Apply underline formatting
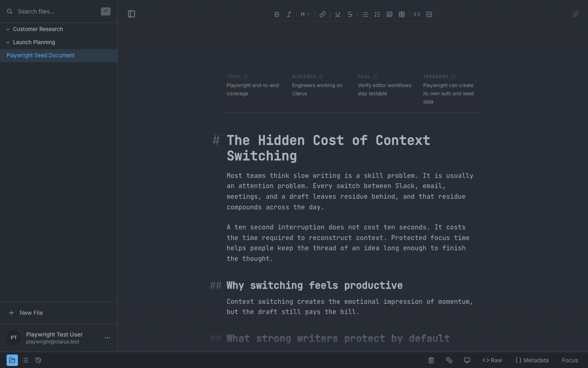Image resolution: width=588 pixels, height=368 pixels. (x=338, y=14)
